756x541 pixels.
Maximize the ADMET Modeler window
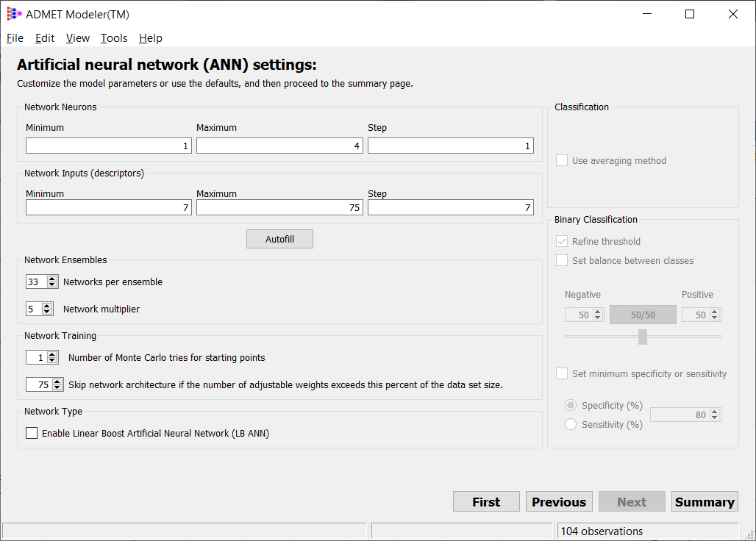(x=690, y=15)
